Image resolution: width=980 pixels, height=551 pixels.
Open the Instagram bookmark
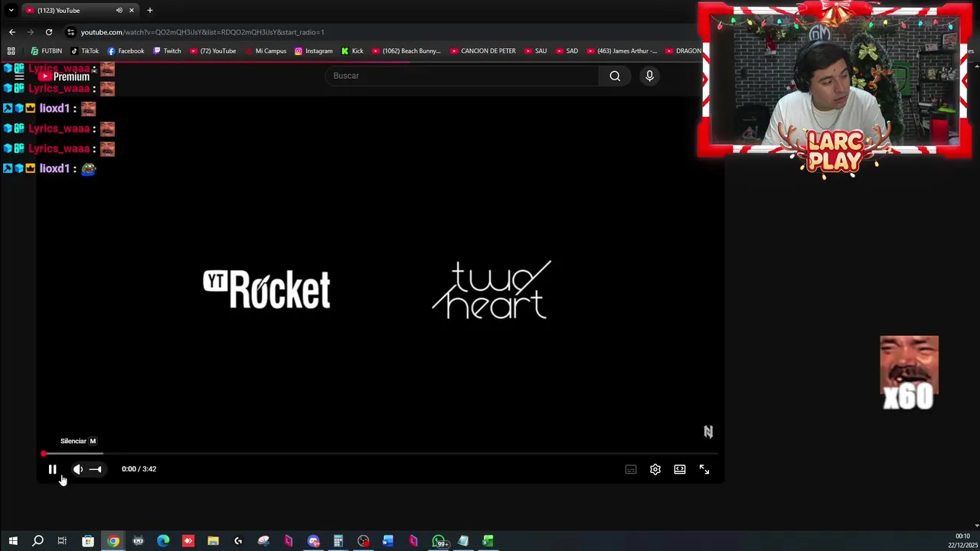[314, 51]
